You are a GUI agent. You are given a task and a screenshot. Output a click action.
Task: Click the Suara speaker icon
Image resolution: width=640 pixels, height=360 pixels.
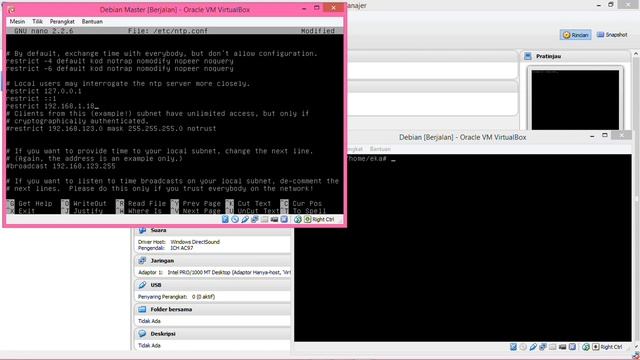(x=142, y=230)
